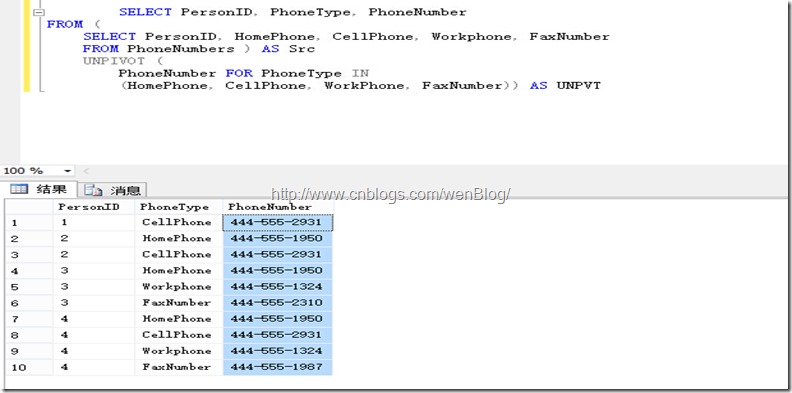The image size is (792, 393).
Task: Select the PhoneNumber column header
Action: point(278,207)
